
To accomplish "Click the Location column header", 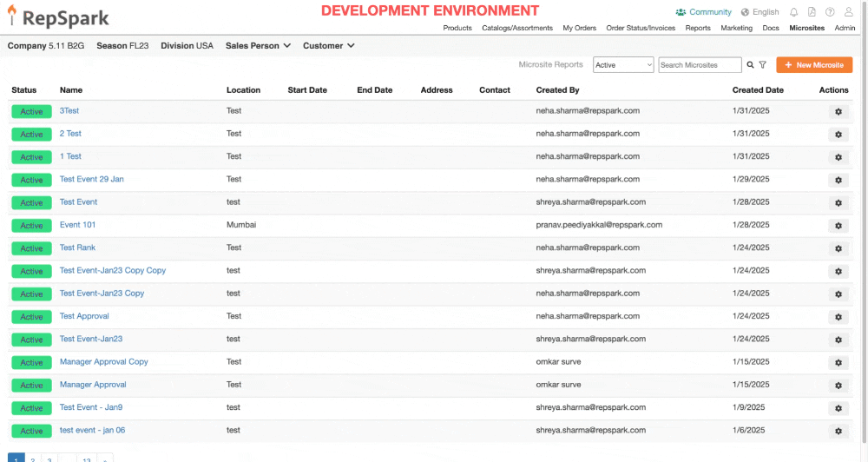I will (243, 89).
